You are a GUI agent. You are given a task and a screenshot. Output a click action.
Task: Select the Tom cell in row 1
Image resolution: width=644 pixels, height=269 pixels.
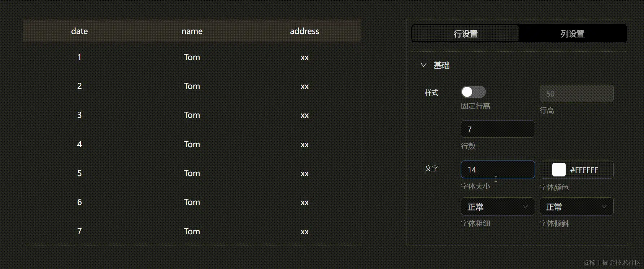point(192,57)
